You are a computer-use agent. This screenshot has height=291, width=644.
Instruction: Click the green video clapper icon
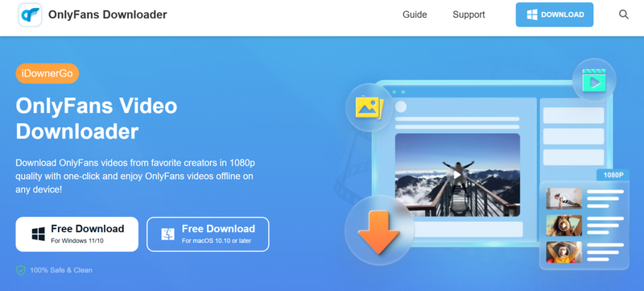(x=594, y=80)
